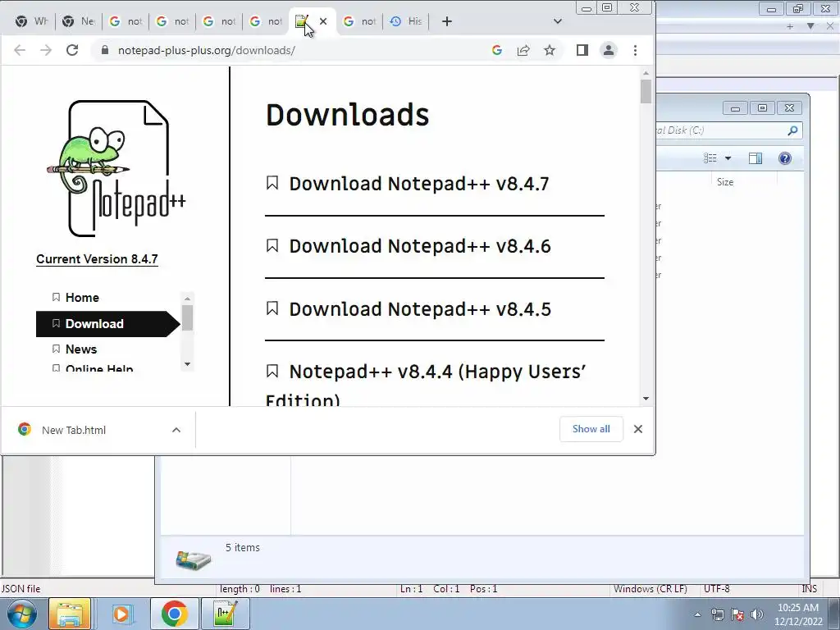Open Google icon in address bar
The image size is (840, 630).
(x=496, y=50)
